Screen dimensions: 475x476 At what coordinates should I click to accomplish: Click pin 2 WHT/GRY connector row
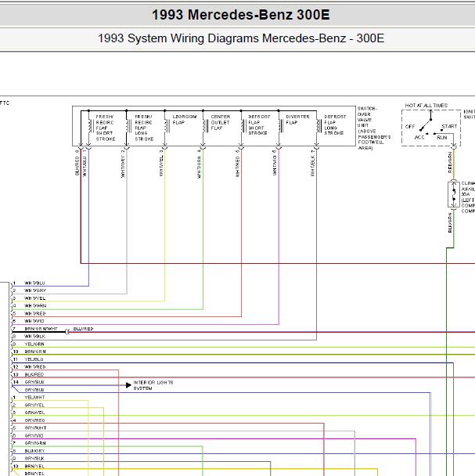click(29, 290)
